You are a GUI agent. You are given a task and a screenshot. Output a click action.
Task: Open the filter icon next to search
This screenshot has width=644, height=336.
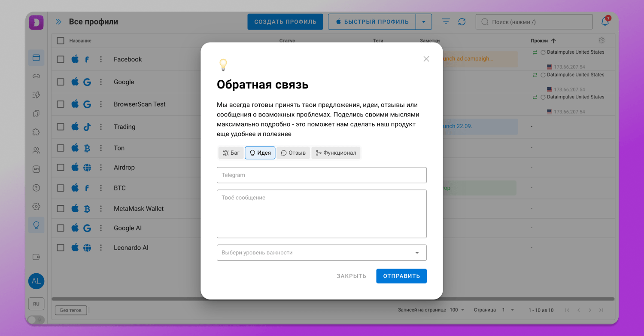click(445, 21)
